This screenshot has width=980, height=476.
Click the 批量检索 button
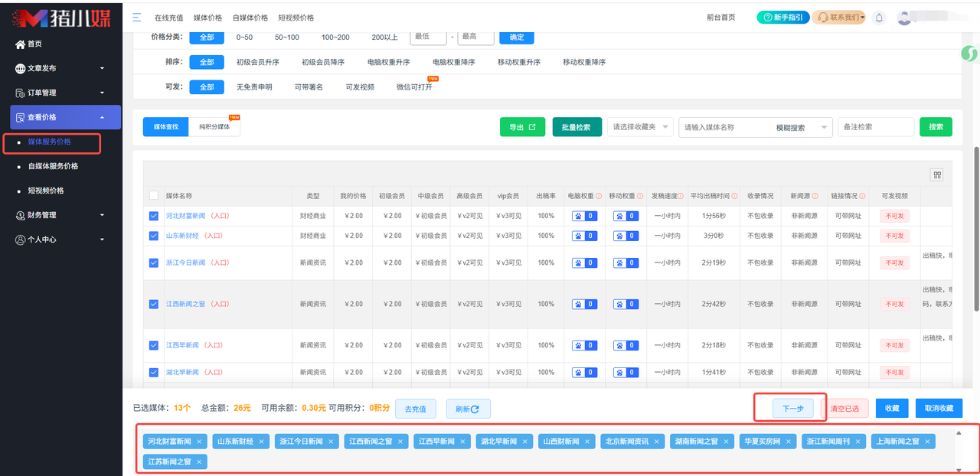(x=576, y=127)
